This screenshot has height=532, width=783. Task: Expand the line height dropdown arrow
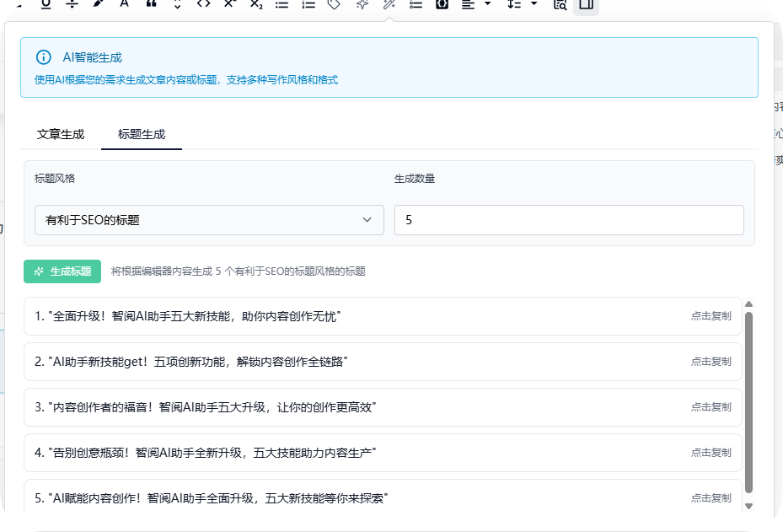point(534,4)
